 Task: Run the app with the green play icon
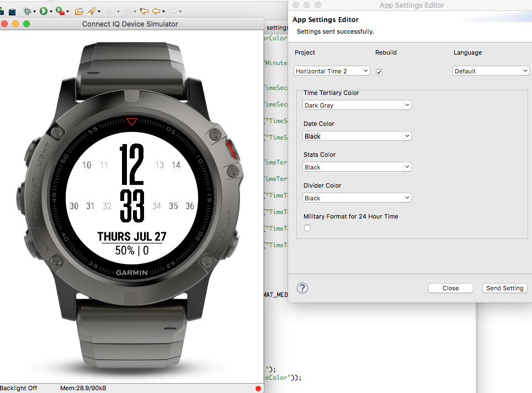pos(44,11)
